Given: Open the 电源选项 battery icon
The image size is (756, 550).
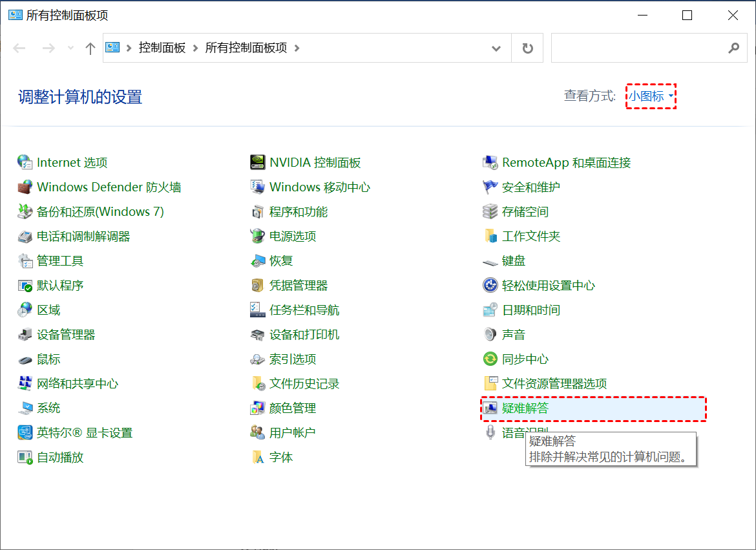Looking at the screenshot, I should pyautogui.click(x=257, y=237).
